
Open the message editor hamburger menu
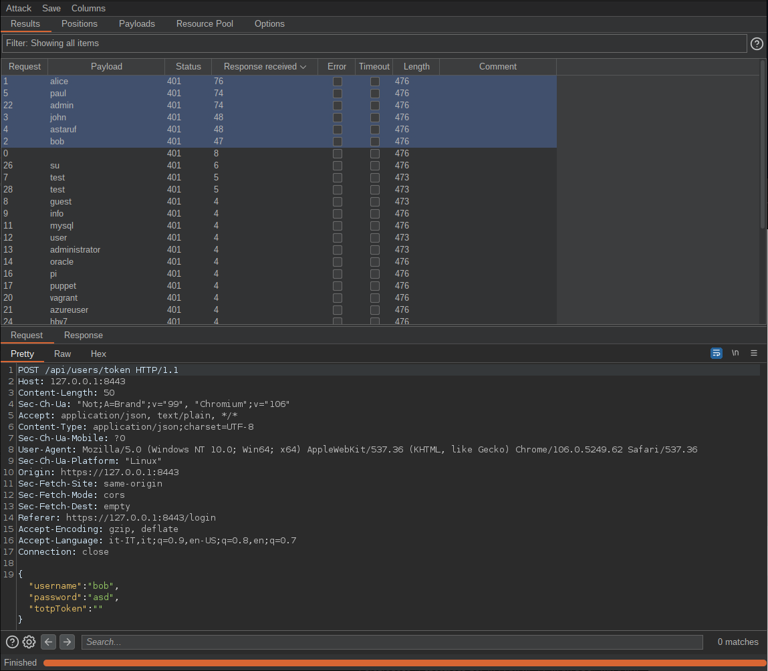pyautogui.click(x=754, y=353)
